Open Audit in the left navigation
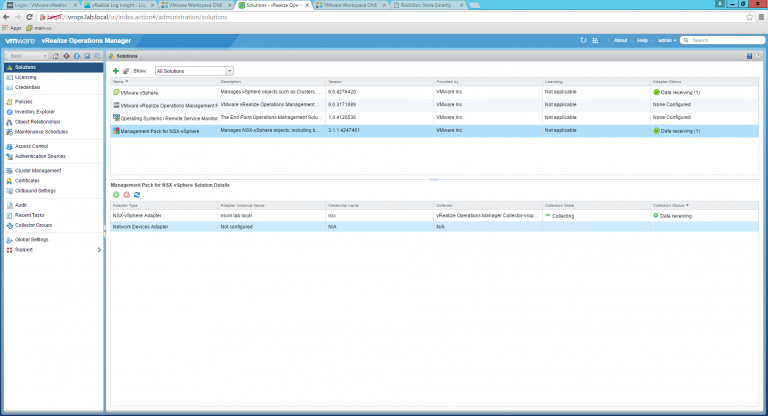The image size is (768, 416). pos(21,205)
